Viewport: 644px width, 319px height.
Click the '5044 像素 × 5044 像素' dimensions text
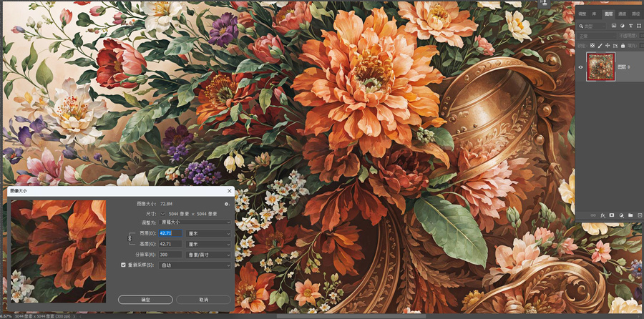[192, 214]
